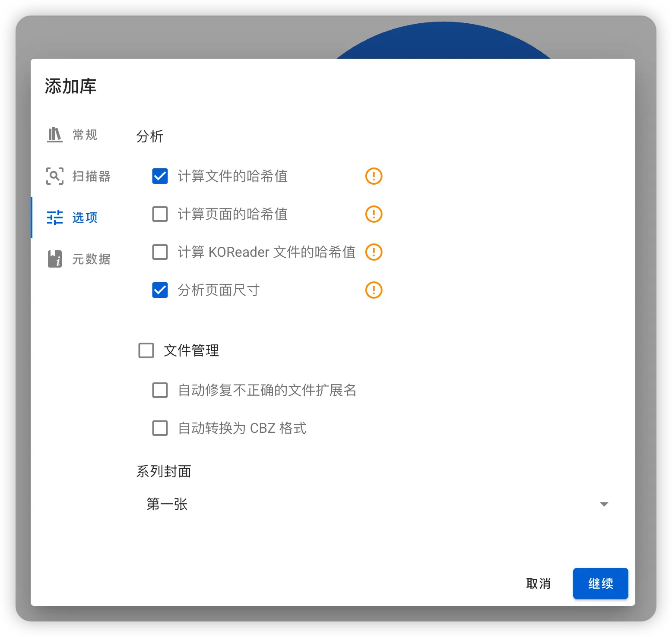Enable 计算页面的哈希值 checkbox
Viewport: 672px width, 637px height.
coord(160,214)
